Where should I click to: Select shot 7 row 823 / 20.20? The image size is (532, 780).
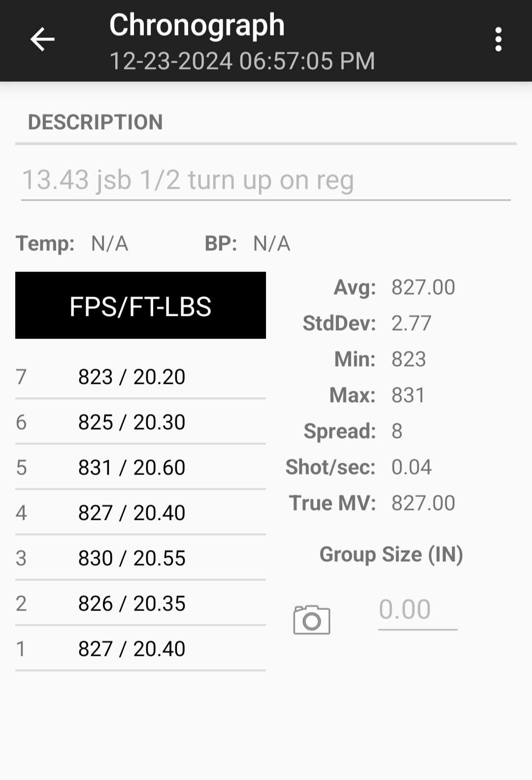pos(140,377)
